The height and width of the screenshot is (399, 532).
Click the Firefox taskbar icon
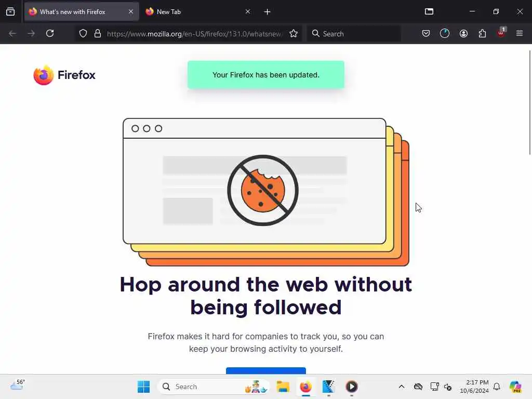[305, 387]
